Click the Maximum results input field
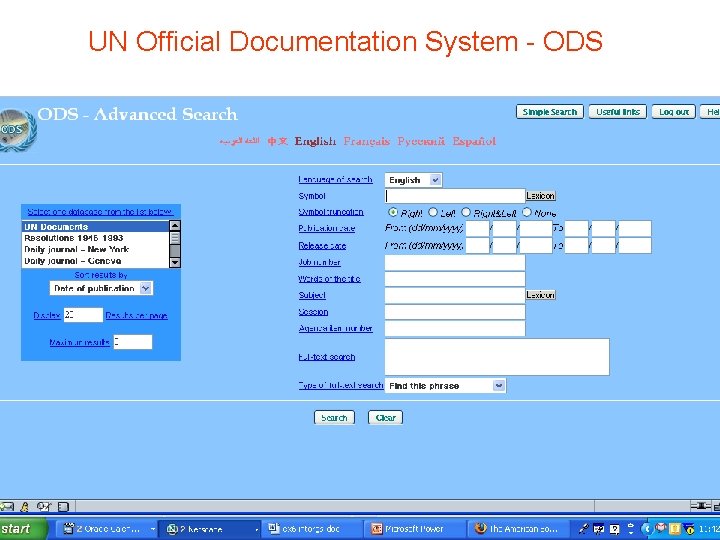Viewport: 720px width, 540px height. point(133,342)
